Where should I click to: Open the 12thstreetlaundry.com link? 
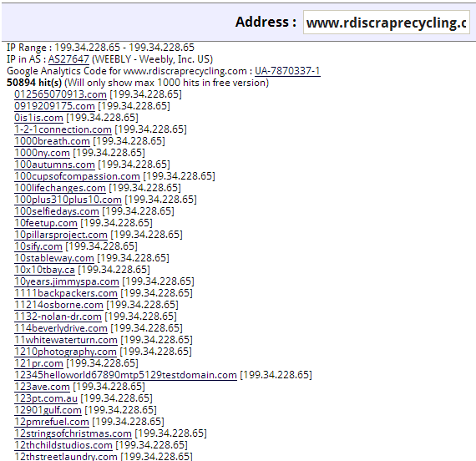[x=66, y=456]
